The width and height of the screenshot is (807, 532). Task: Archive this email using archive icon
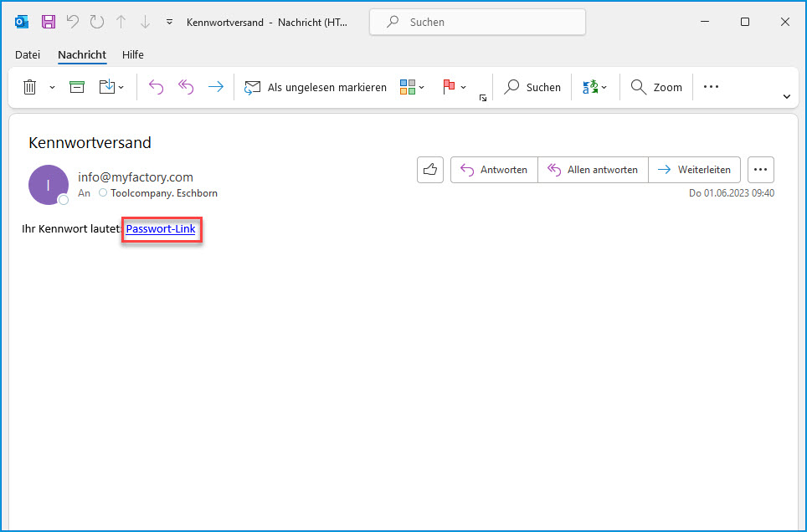[x=77, y=87]
